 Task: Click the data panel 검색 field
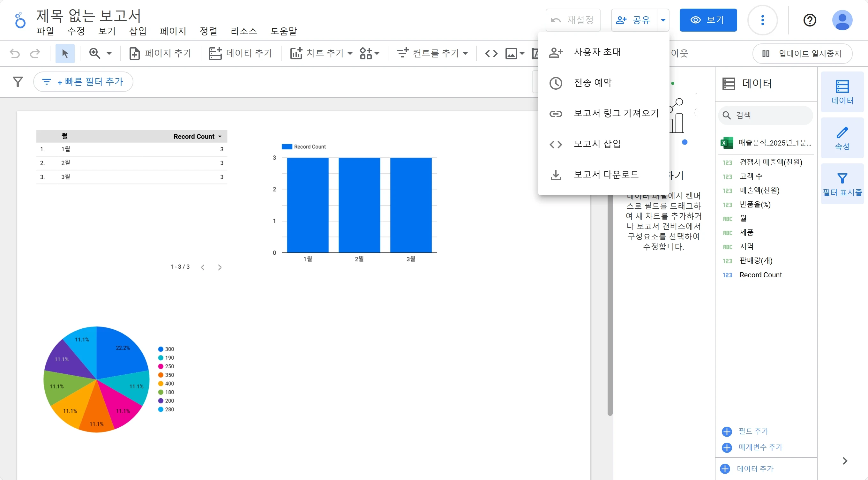765,115
